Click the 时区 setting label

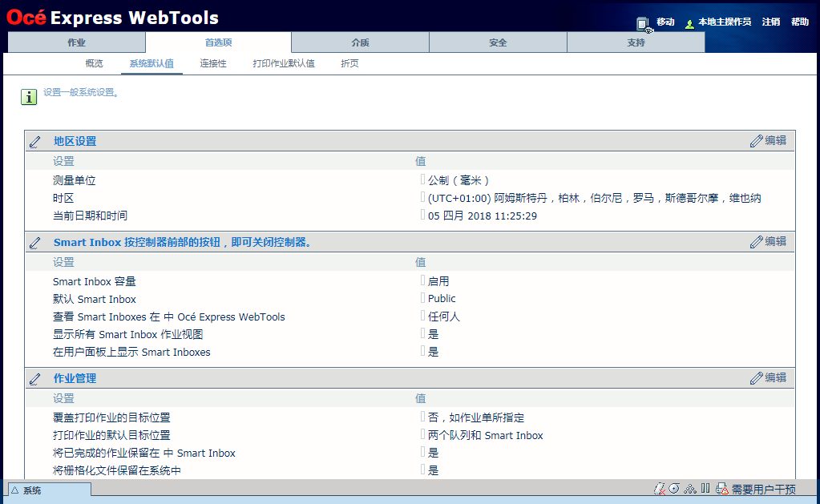point(63,198)
